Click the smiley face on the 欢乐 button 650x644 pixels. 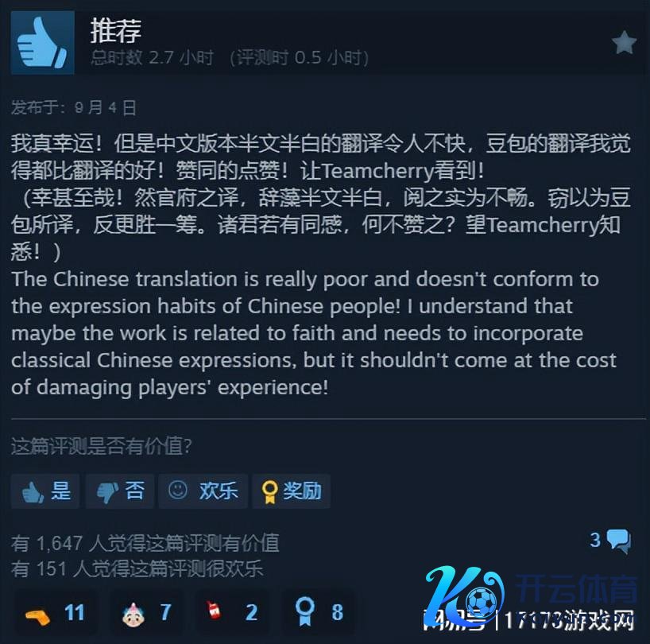point(178,490)
